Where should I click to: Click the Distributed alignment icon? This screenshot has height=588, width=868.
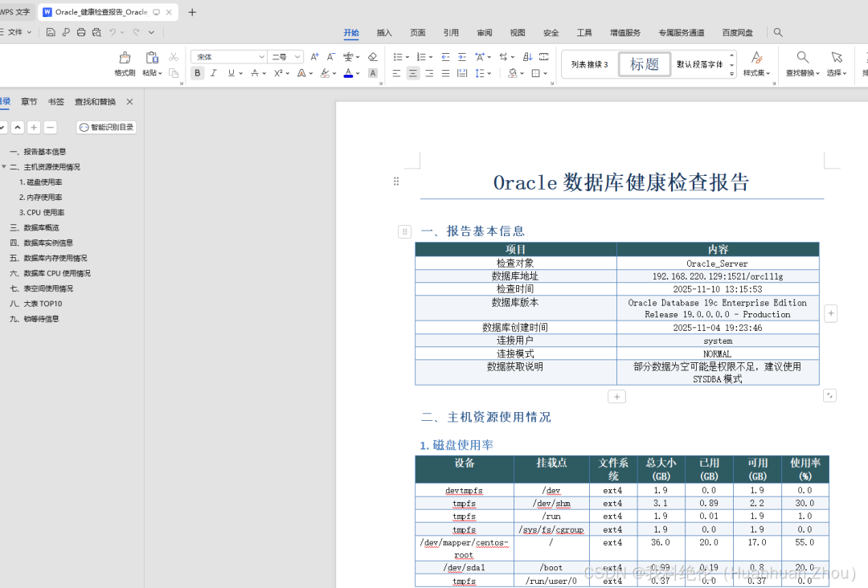pyautogui.click(x=462, y=73)
